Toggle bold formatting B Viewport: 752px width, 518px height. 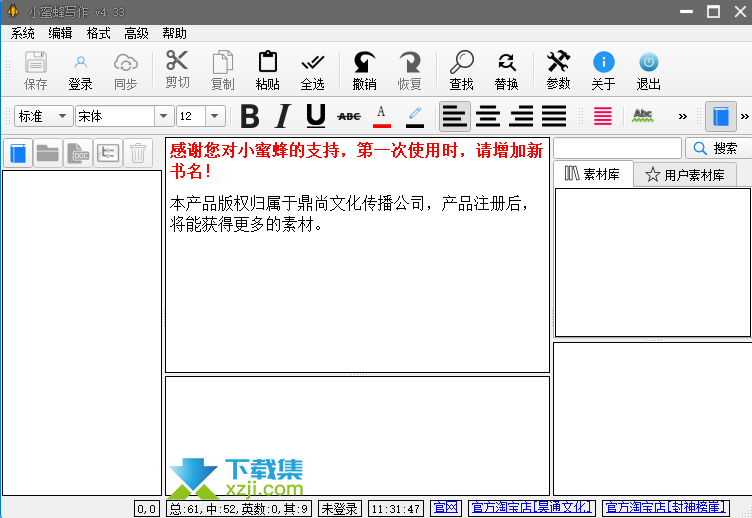250,116
